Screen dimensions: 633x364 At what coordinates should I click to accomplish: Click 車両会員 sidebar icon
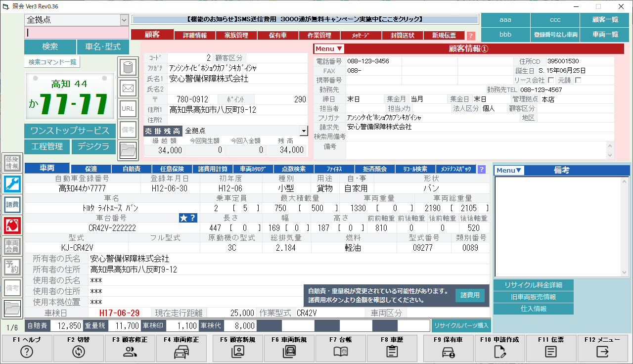[12, 246]
